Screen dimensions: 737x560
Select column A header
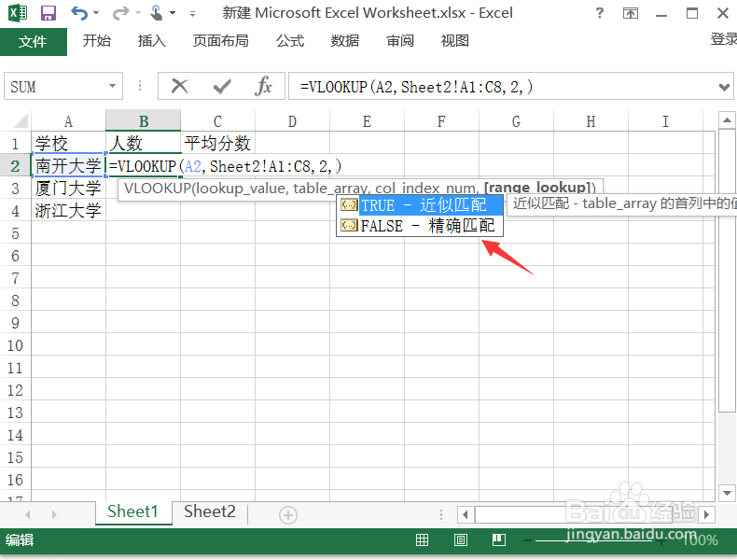[x=69, y=121]
